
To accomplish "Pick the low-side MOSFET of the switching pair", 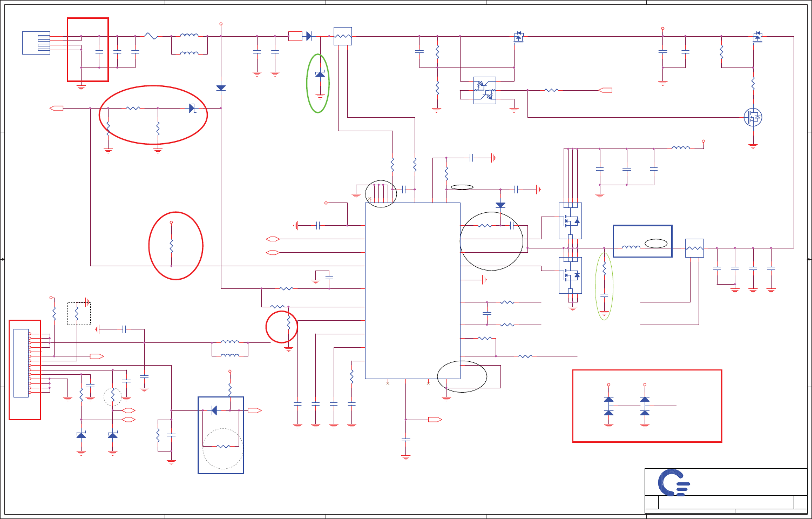I will [x=570, y=275].
